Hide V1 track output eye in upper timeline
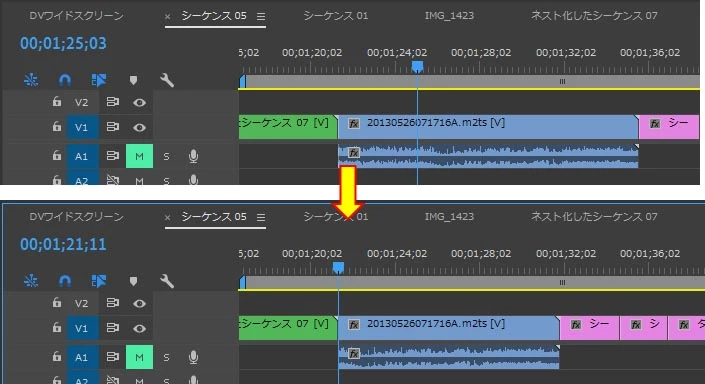 [x=139, y=128]
